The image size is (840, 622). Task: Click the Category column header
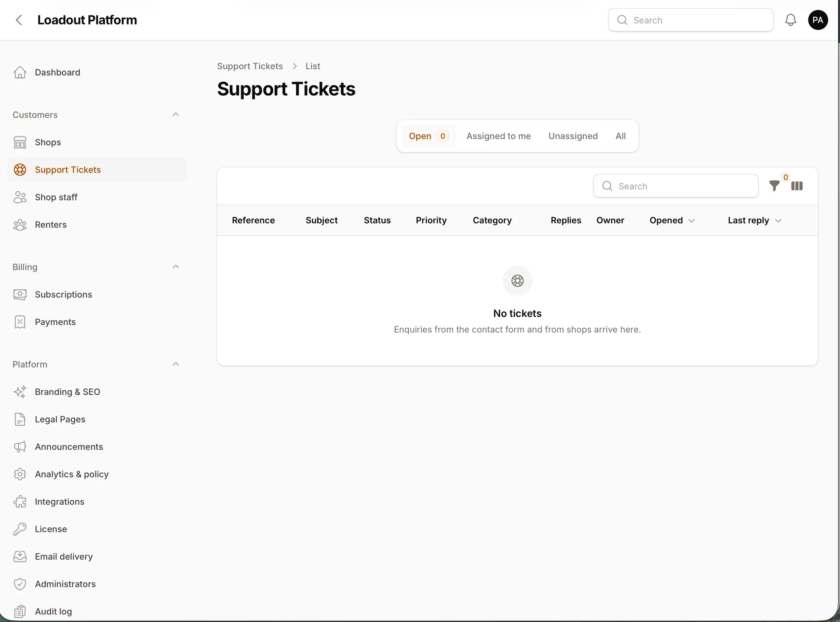click(492, 221)
